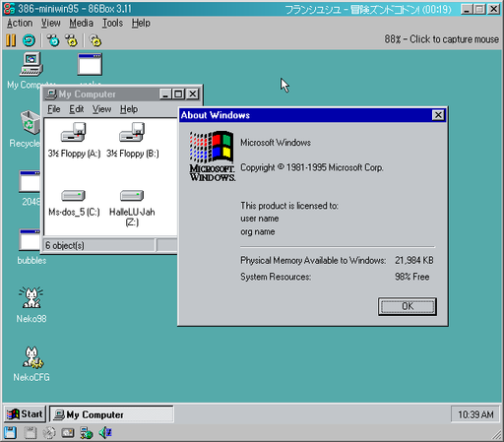This screenshot has width=504, height=442.
Task: Open View menu in My Computer window
Action: [x=101, y=109]
